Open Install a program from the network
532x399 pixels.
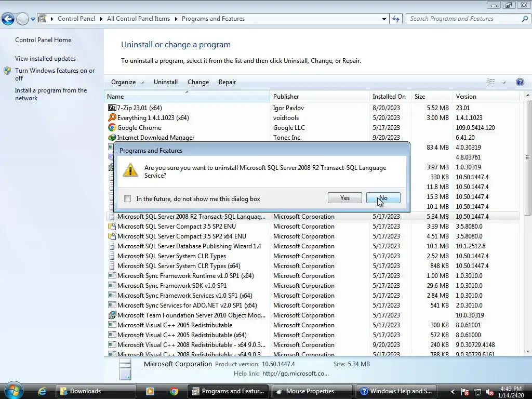tap(51, 94)
